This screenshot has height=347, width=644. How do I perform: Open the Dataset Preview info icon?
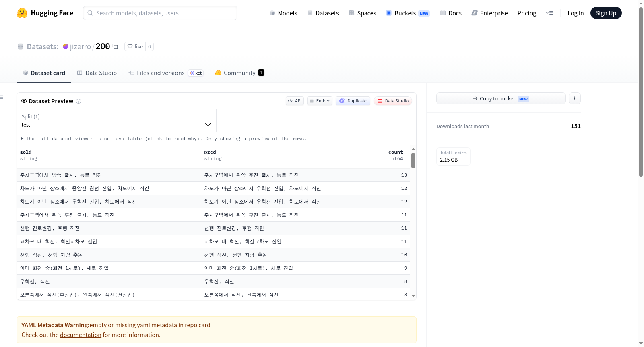(78, 101)
